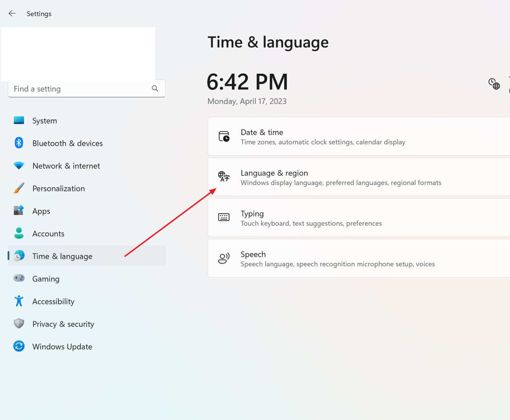Open the Speech settings card

click(359, 258)
